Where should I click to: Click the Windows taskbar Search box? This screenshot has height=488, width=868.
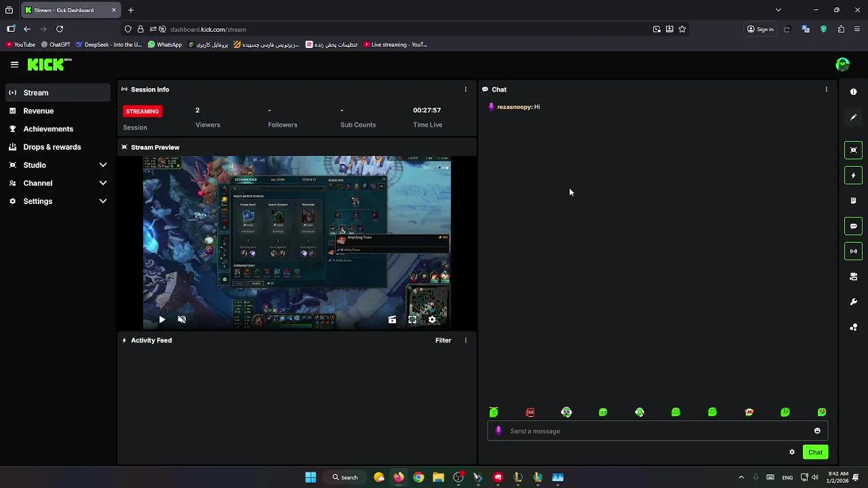coord(345,477)
